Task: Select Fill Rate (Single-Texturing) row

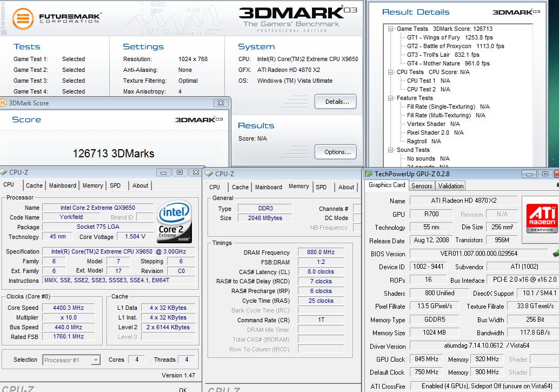Action: point(448,107)
